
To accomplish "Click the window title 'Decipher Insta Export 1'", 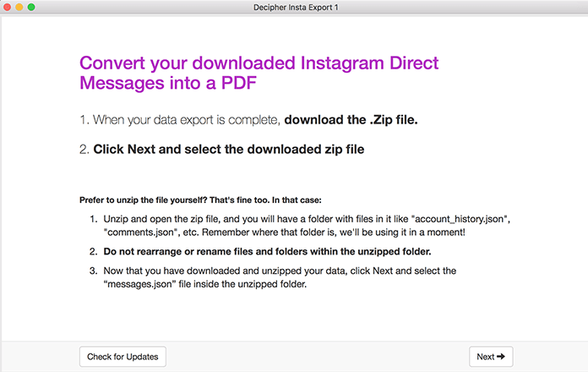I will tap(296, 8).
